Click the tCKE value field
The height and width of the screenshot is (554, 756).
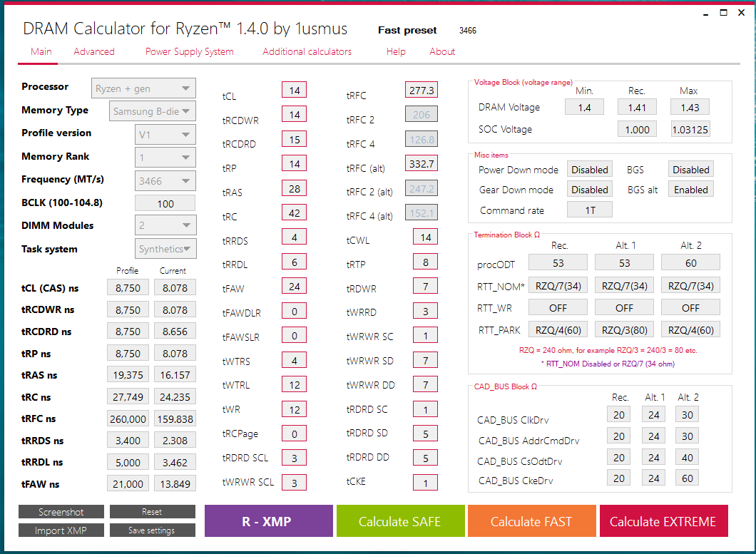[x=425, y=483]
